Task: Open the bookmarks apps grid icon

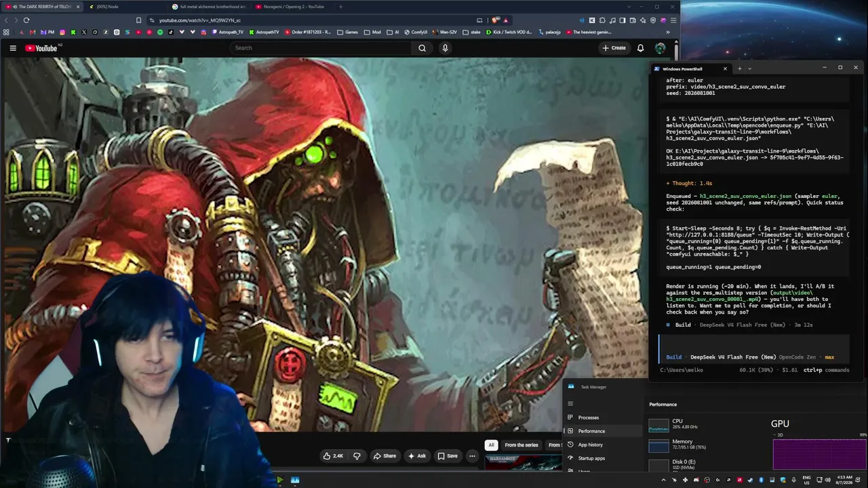Action: [x=7, y=32]
